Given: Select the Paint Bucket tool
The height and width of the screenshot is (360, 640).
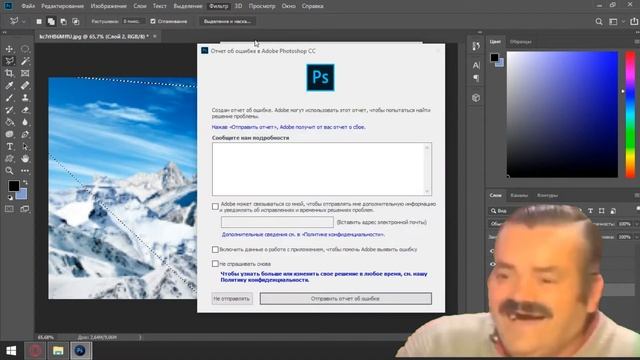Looking at the screenshot, I should coord(9,122).
